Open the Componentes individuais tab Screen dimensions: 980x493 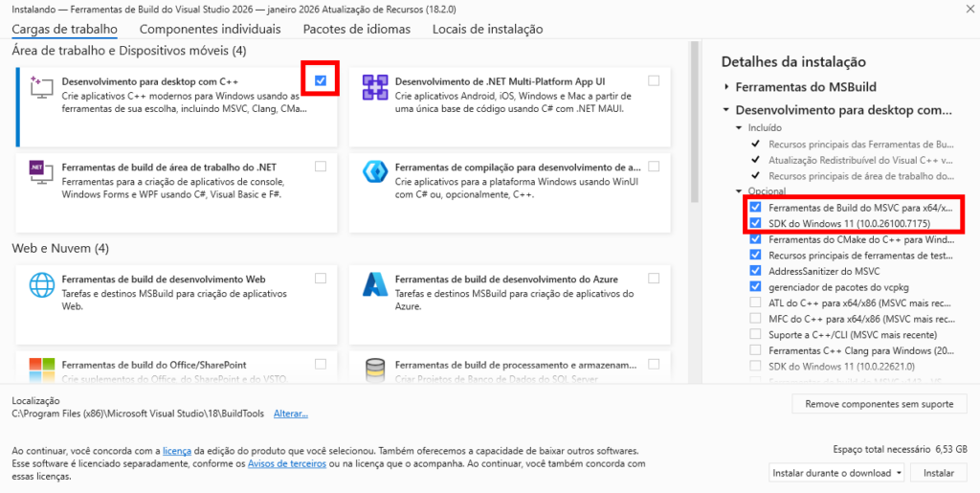(x=210, y=30)
